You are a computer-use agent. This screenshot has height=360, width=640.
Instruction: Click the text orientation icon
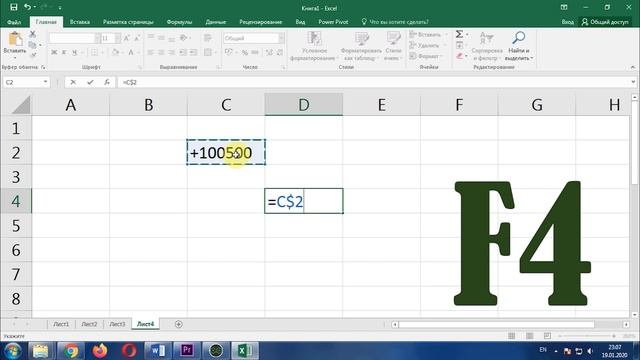point(183,38)
